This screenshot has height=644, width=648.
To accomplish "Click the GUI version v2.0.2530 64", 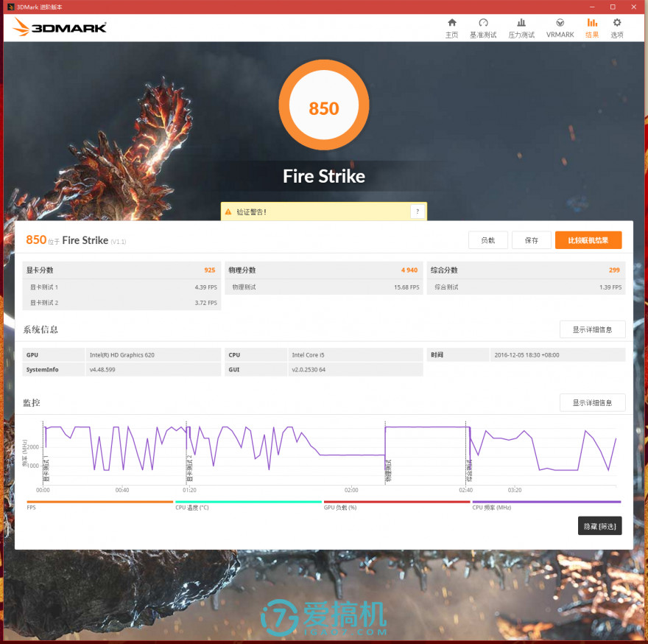I will pyautogui.click(x=309, y=370).
